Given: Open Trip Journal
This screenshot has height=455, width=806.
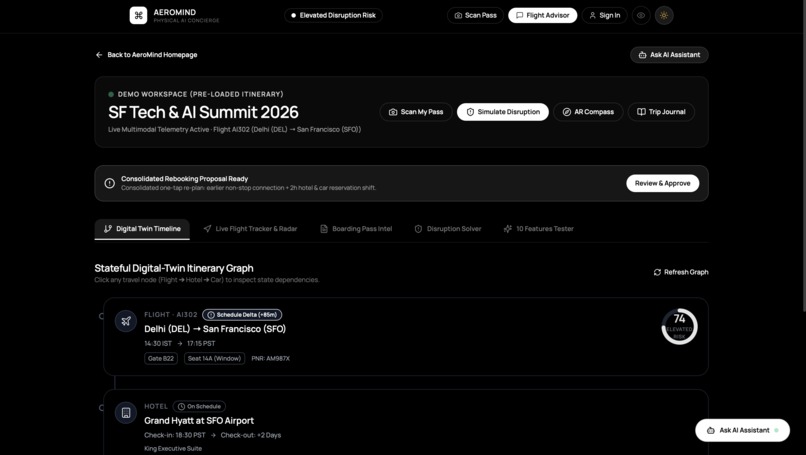Looking at the screenshot, I should (661, 112).
